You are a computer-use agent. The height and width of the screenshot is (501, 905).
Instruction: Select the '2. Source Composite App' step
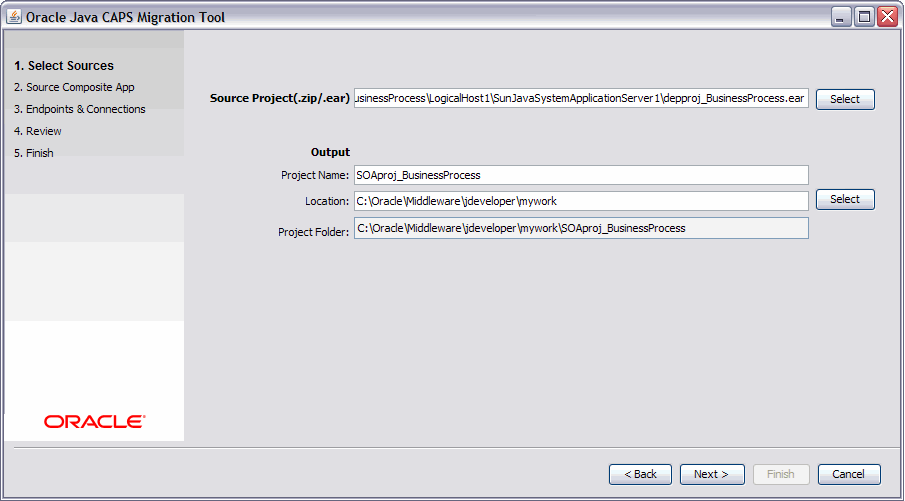click(74, 87)
